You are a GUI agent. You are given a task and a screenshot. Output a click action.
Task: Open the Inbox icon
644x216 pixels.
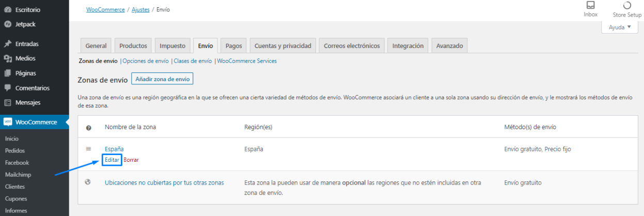(590, 5)
